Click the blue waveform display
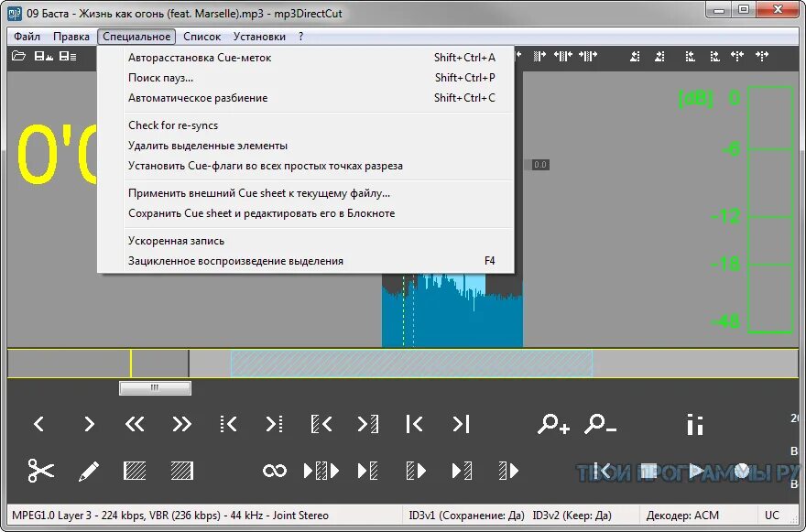The height and width of the screenshot is (532, 806). (452, 309)
